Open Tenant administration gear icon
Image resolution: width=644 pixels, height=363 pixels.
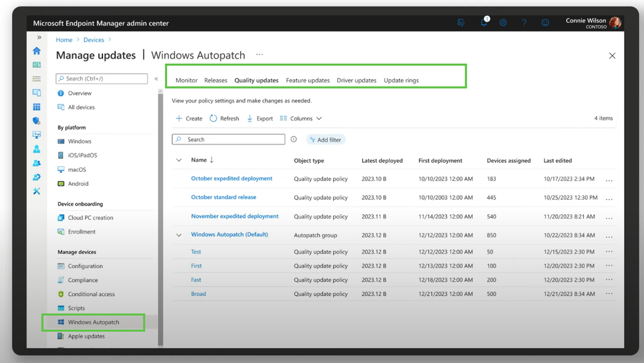[x=37, y=177]
